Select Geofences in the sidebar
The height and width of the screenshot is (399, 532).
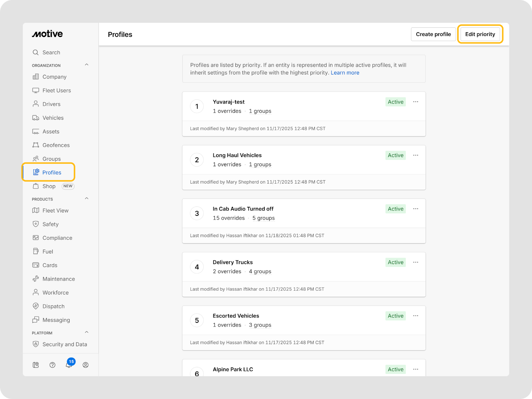(x=56, y=145)
